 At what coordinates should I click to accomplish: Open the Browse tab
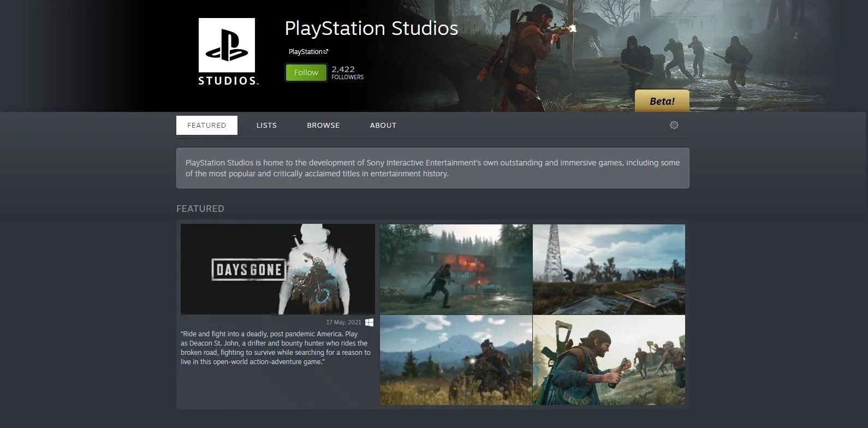click(x=323, y=125)
